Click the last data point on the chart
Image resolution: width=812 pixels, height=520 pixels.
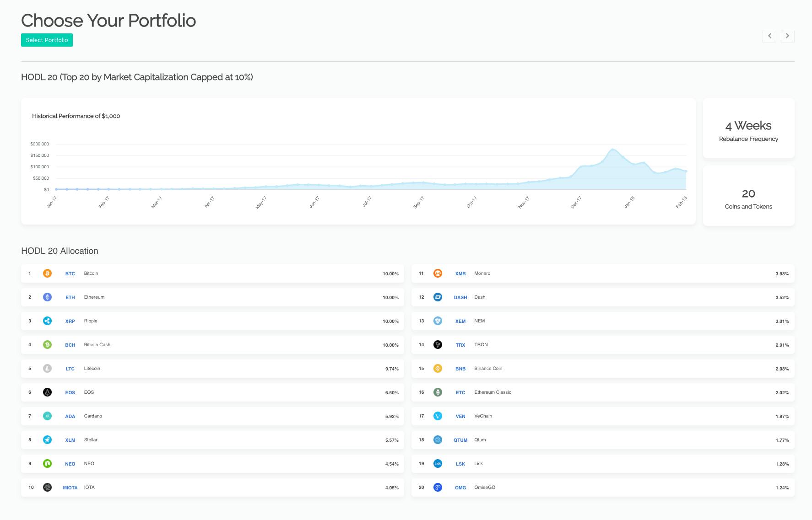coord(686,172)
